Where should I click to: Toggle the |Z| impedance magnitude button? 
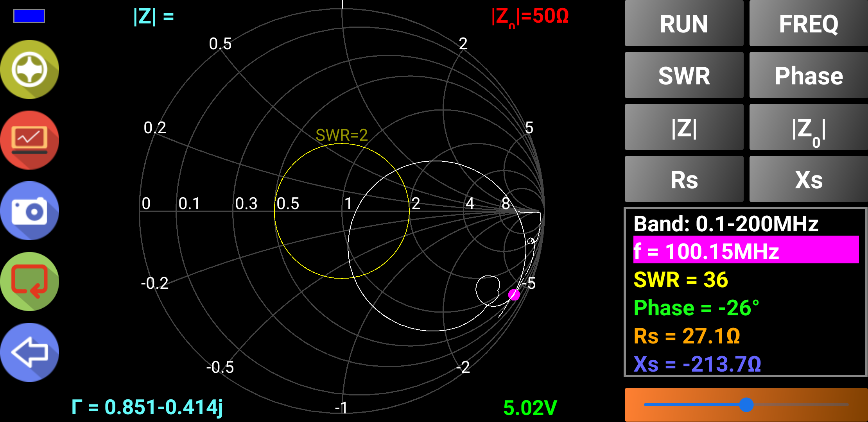click(x=684, y=127)
